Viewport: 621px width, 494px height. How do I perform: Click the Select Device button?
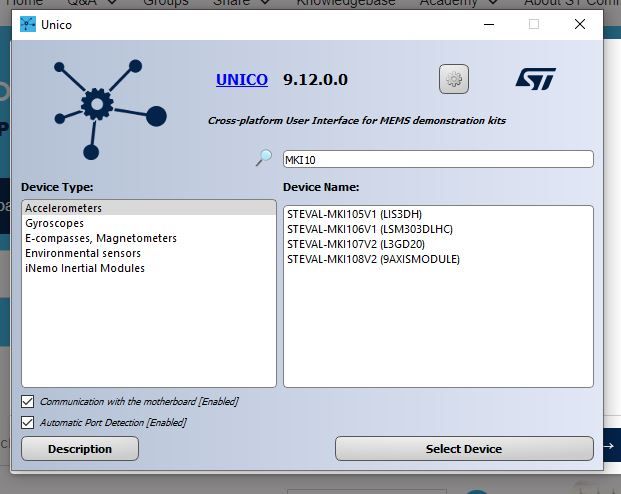point(464,449)
